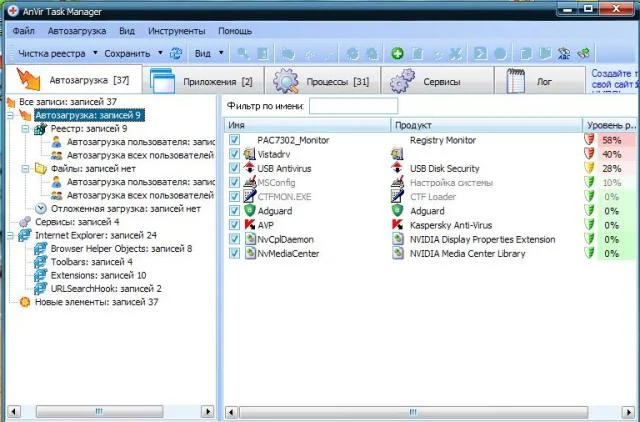Click the Kaspersky Anti-Virus product icon
Viewport: 640px width, 422px height.
(x=397, y=225)
